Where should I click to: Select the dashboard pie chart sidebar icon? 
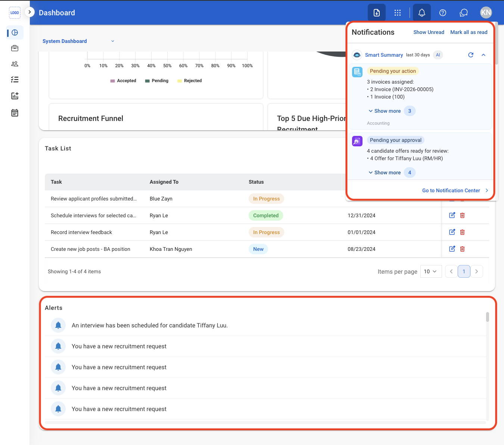coord(15,32)
